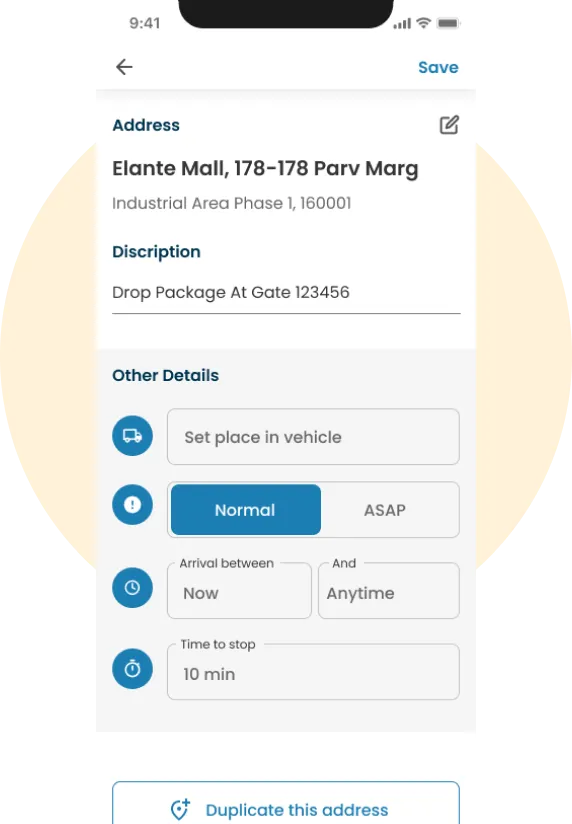Open the And Anytime time picker
This screenshot has height=824, width=572.
tap(389, 591)
